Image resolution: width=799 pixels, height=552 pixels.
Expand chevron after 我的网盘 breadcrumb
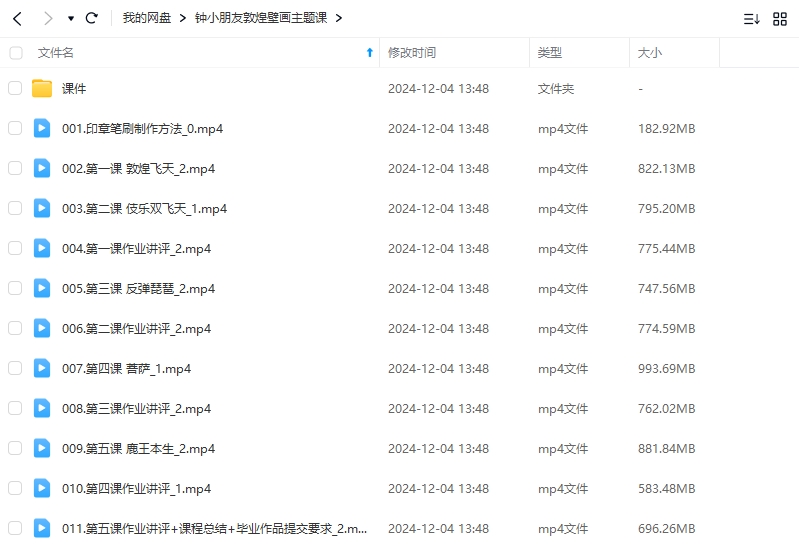(x=183, y=18)
